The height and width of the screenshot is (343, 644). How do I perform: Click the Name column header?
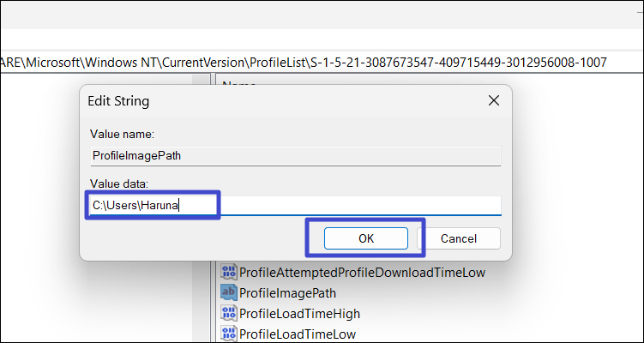tap(240, 85)
